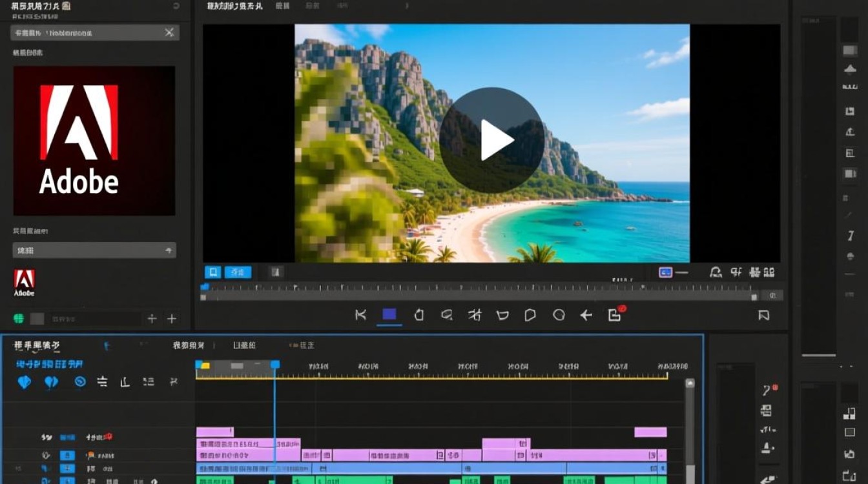Viewport: 868px width, 484px height.
Task: Click the left arrow icon in transport toolbar
Action: tap(586, 315)
